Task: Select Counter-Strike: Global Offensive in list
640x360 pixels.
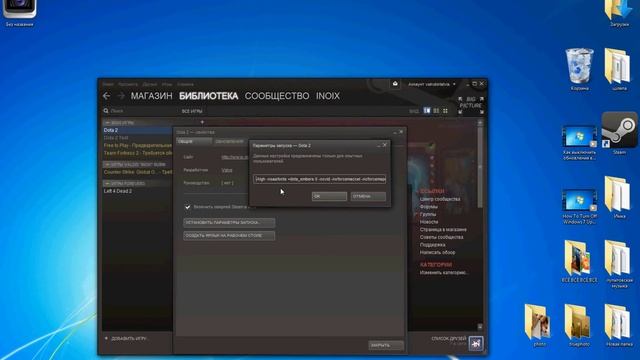Action: (x=137, y=172)
